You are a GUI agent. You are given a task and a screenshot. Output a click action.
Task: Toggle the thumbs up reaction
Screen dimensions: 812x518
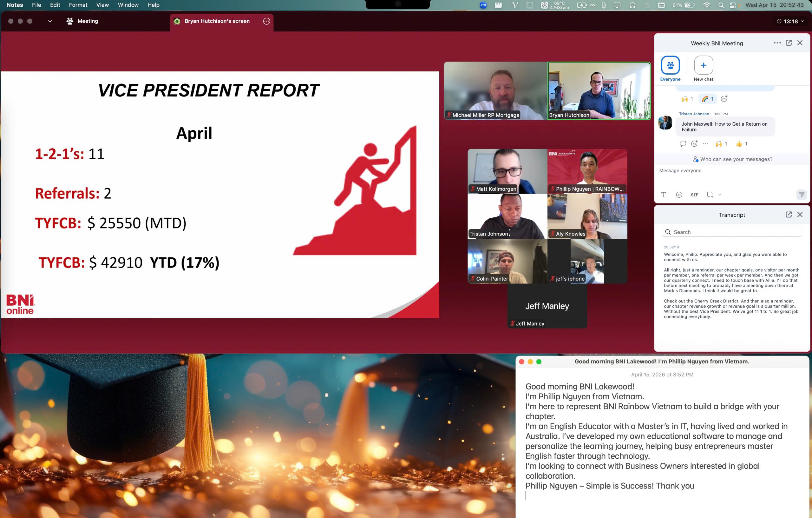click(742, 144)
